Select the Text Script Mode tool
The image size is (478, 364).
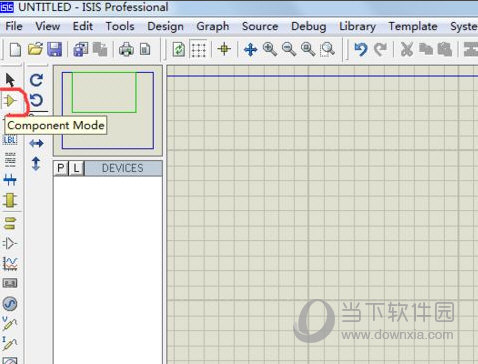[10, 160]
